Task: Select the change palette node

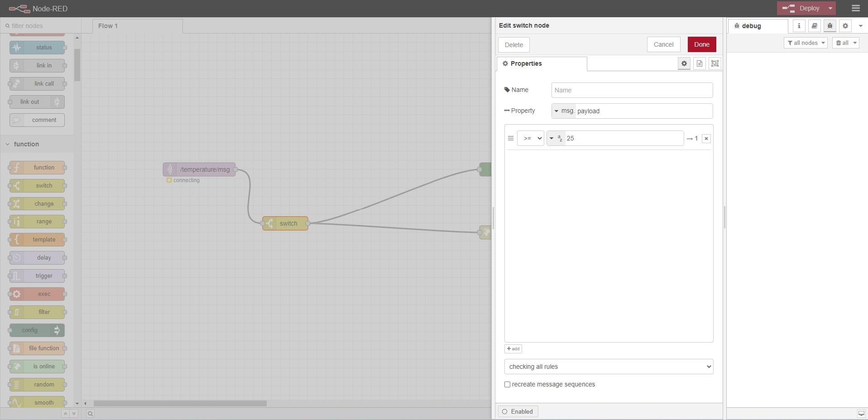Action: tap(37, 204)
